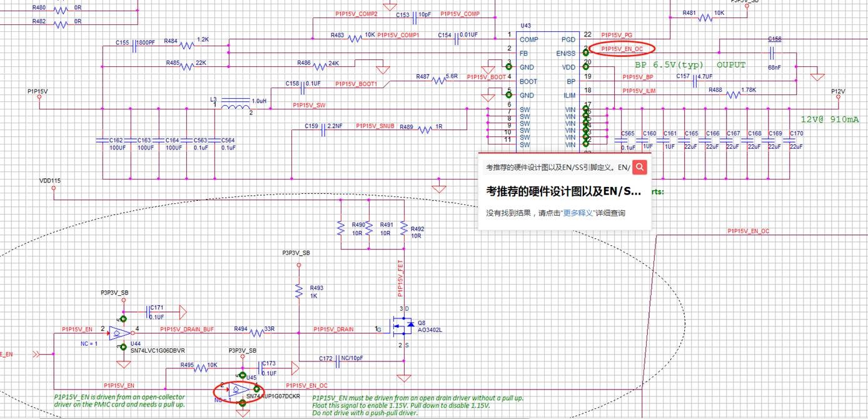Click the ILIM pin name on U43
The image size is (868, 419).
click(x=569, y=96)
